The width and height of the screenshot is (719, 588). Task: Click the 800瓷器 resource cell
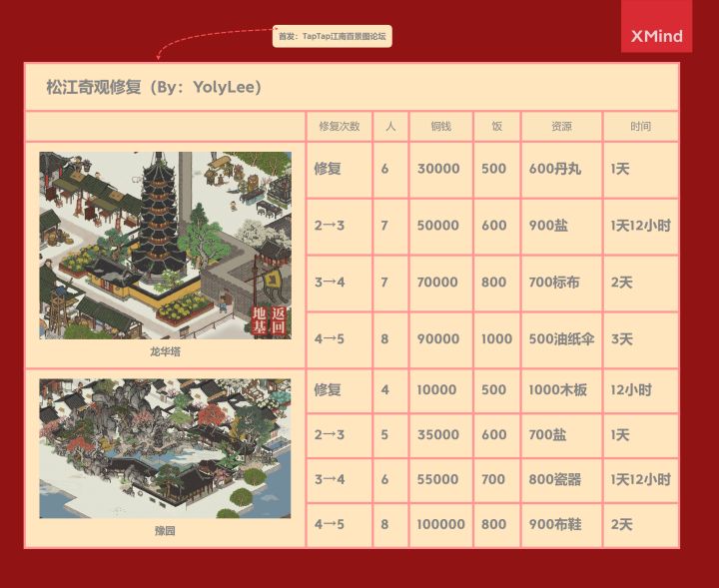click(561, 480)
